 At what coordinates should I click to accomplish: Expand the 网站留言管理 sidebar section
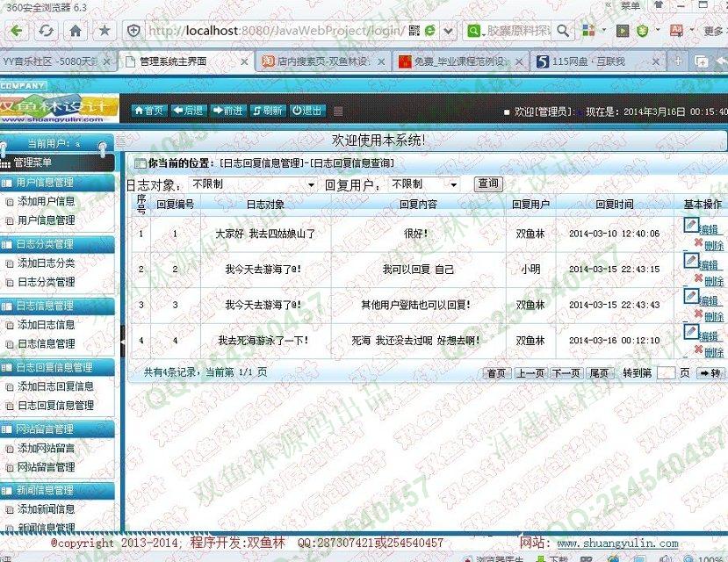tap(57, 429)
